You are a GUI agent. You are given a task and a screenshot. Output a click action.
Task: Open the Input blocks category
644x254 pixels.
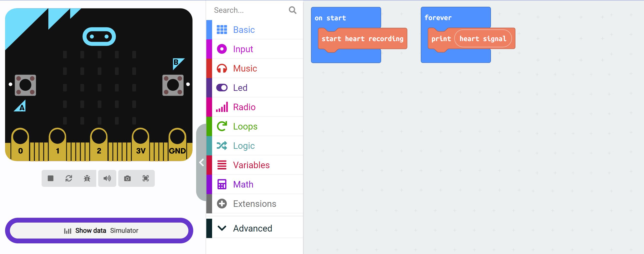254,49
